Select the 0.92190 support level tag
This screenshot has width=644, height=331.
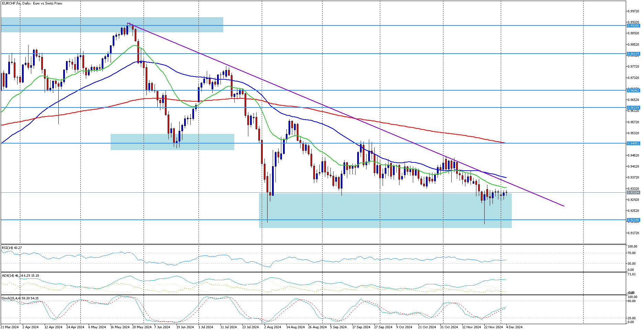(x=633, y=220)
